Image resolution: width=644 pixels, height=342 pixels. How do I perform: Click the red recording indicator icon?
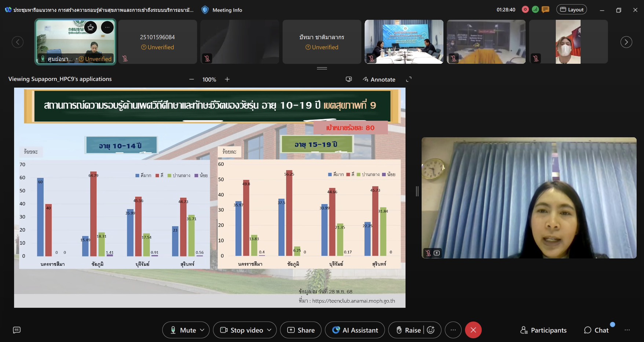point(525,10)
